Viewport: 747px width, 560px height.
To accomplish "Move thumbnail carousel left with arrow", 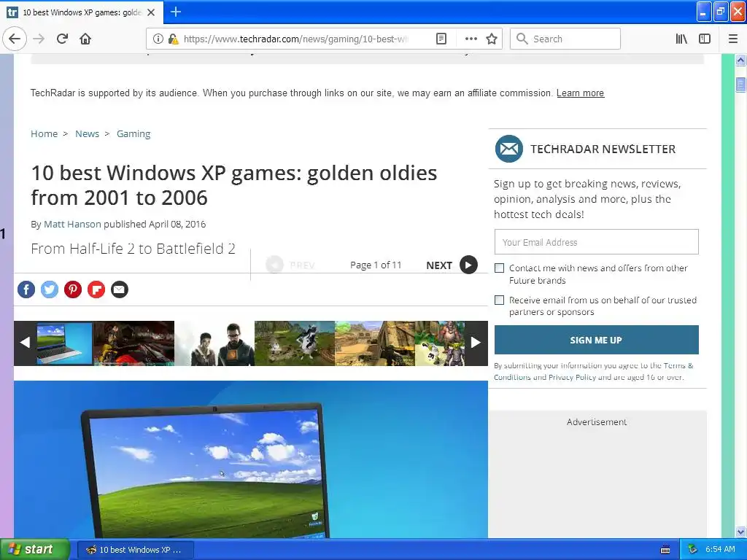I will 25,343.
